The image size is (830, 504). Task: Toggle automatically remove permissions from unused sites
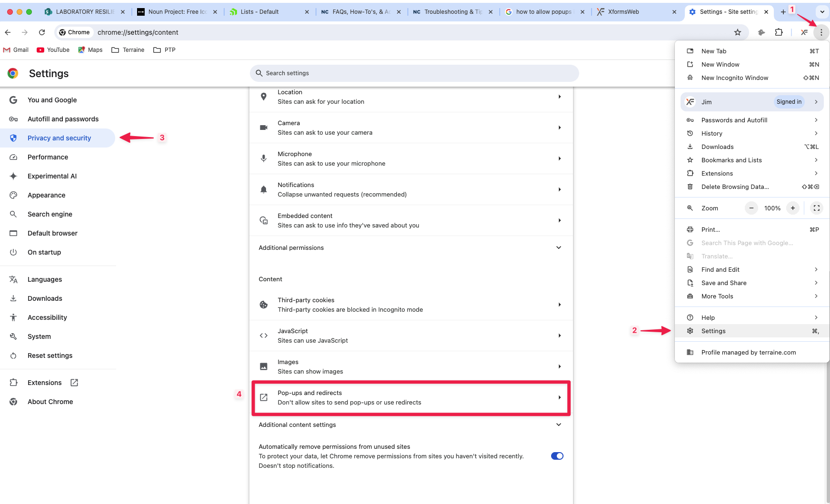pos(557,456)
